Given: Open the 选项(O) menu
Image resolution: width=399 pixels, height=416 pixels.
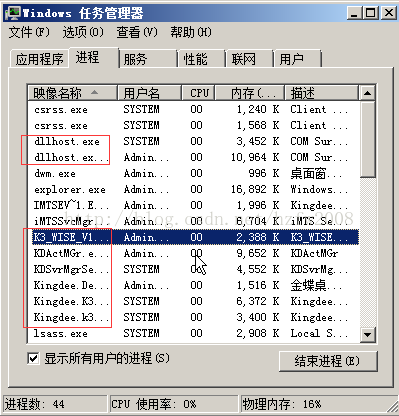Looking at the screenshot, I should [x=83, y=32].
